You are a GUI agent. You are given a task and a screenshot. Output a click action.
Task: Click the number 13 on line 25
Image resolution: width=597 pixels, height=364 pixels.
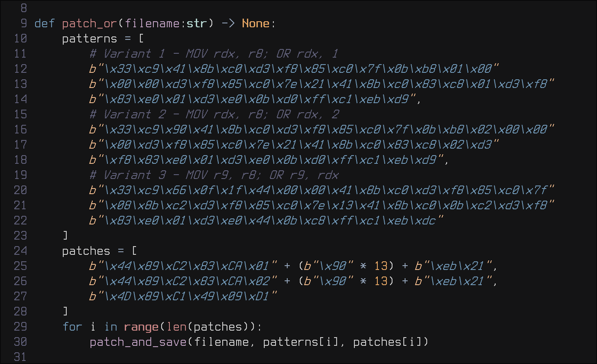tap(380, 266)
